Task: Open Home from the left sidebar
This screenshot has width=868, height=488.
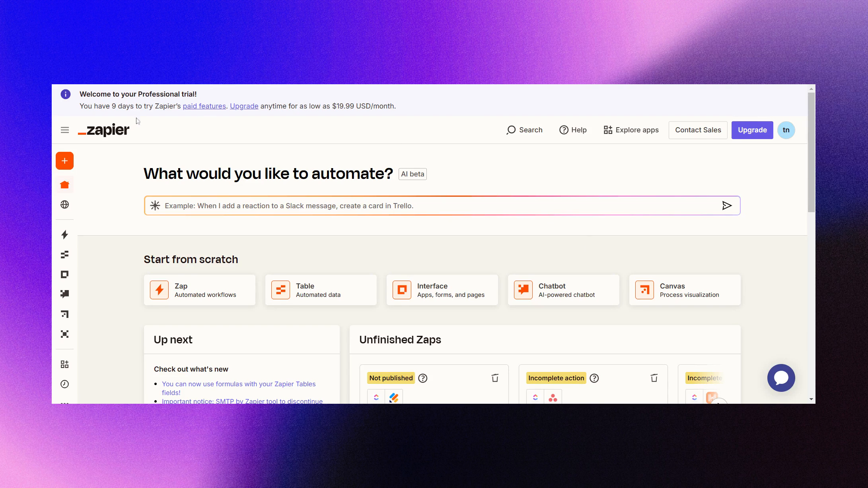Action: 64,184
